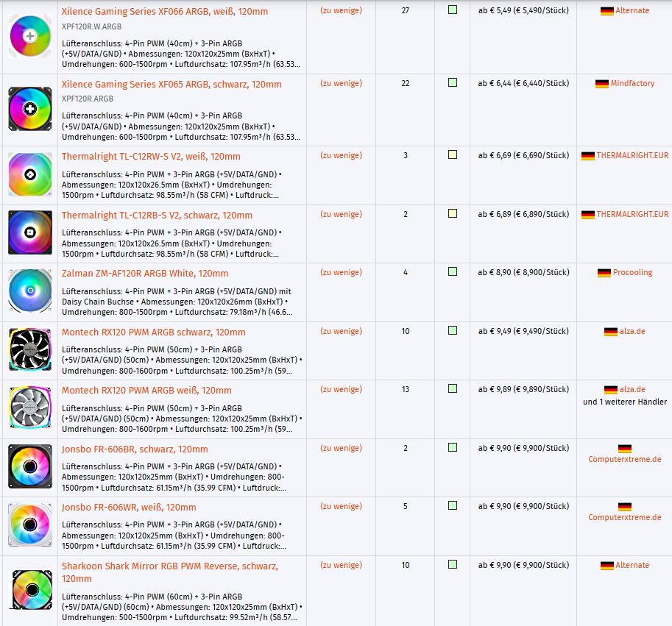The height and width of the screenshot is (626, 672).
Task: Visit Computerxtreme.de link in Jonsbo FR-606BR row
Action: point(625,459)
